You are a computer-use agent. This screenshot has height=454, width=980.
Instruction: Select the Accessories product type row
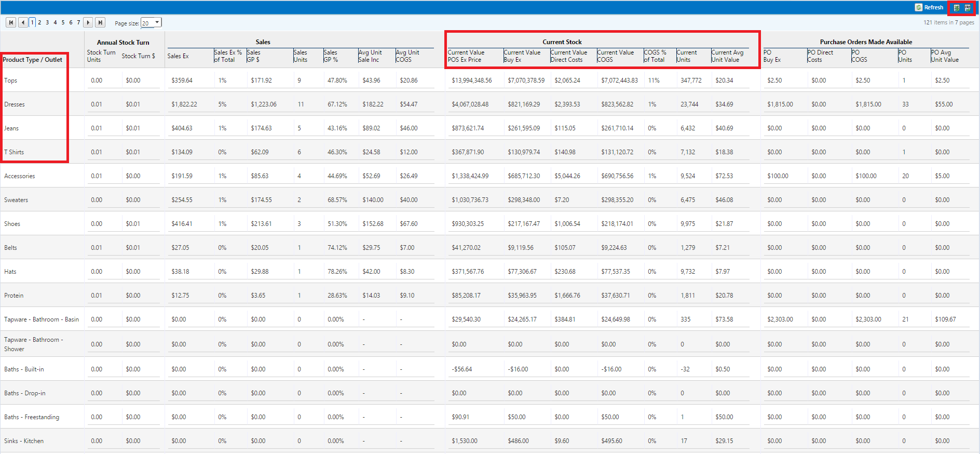[x=489, y=176]
